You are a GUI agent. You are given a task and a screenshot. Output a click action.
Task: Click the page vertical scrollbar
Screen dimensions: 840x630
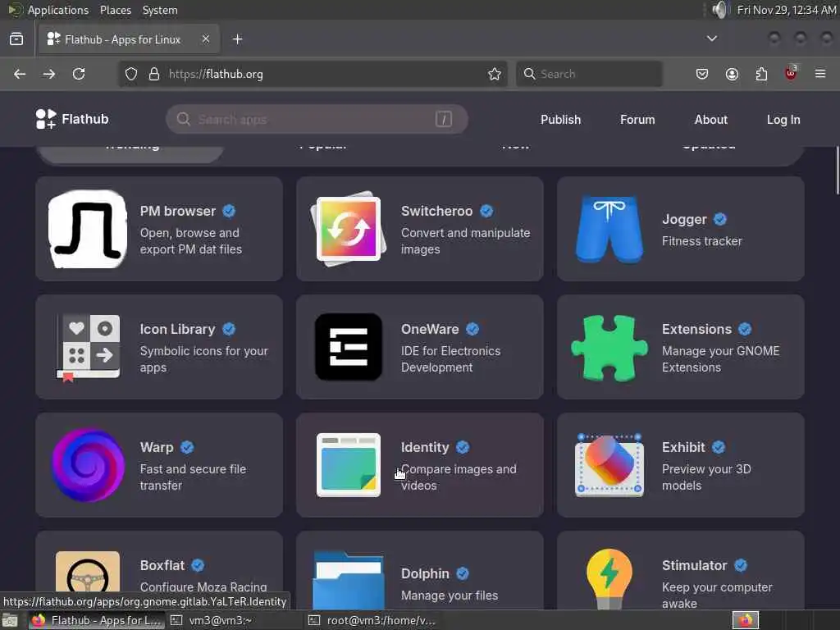(x=836, y=171)
